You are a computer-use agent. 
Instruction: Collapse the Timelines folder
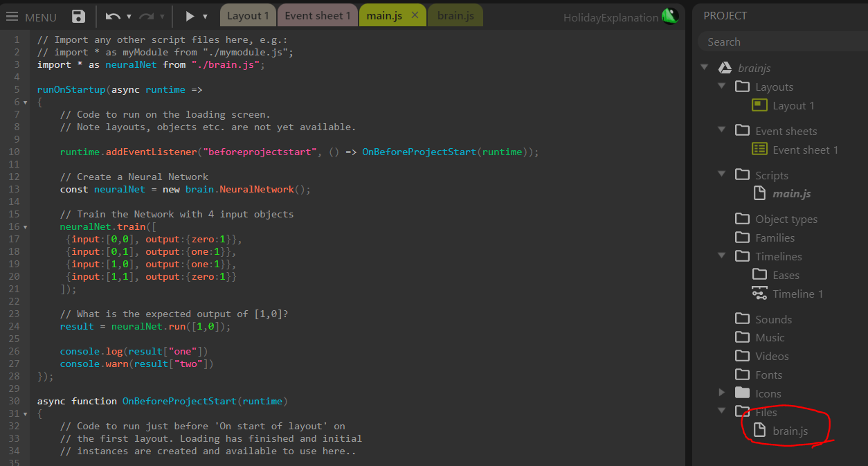[x=722, y=256]
